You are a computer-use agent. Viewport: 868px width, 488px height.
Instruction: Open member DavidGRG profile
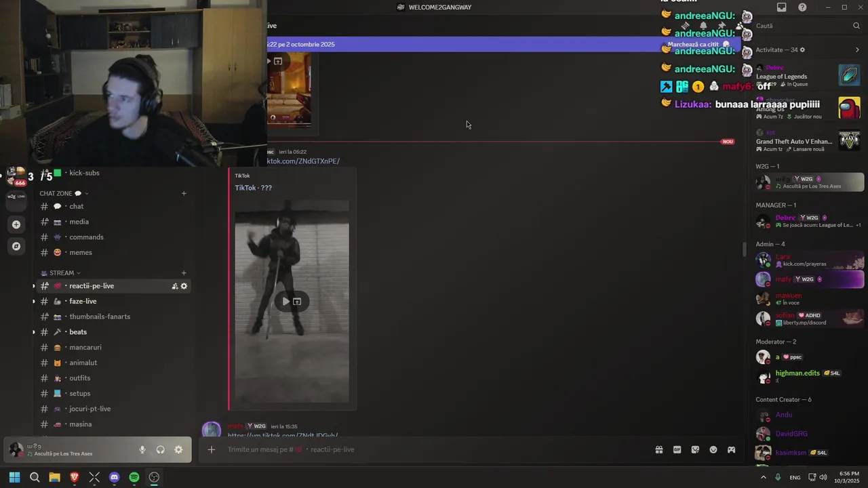(808, 434)
